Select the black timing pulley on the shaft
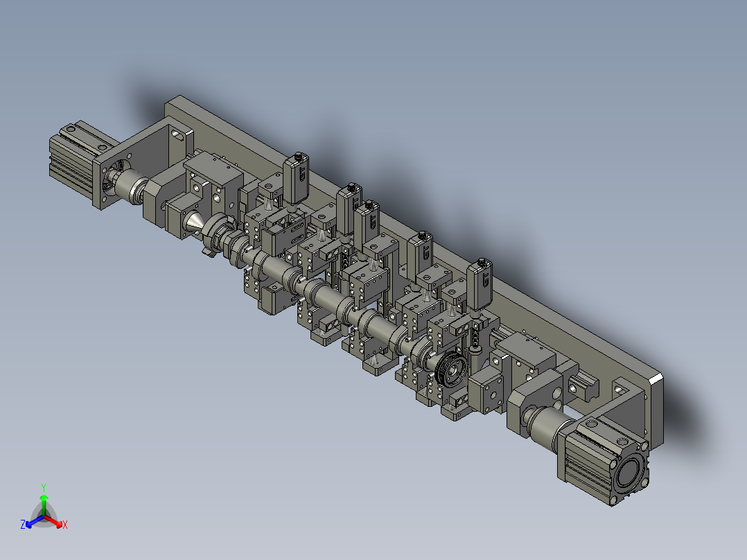 coord(450,370)
